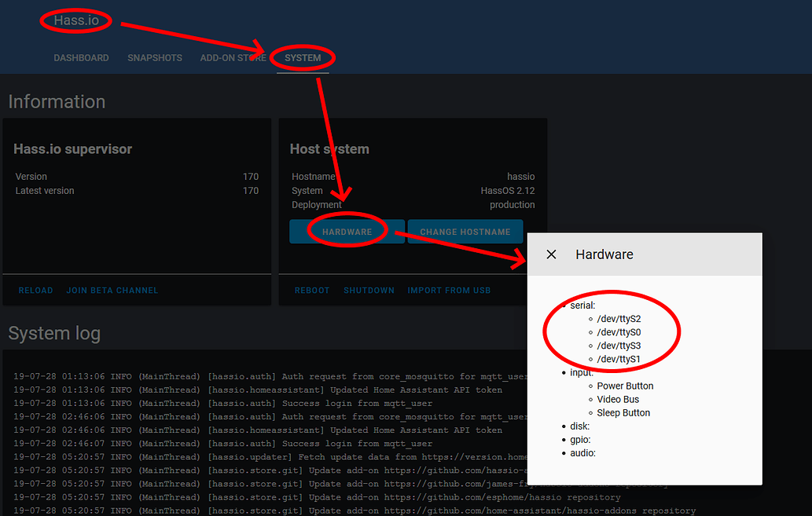Viewport: 812px width, 516px height.
Task: Close the Hardware dialog with X icon
Action: click(552, 254)
